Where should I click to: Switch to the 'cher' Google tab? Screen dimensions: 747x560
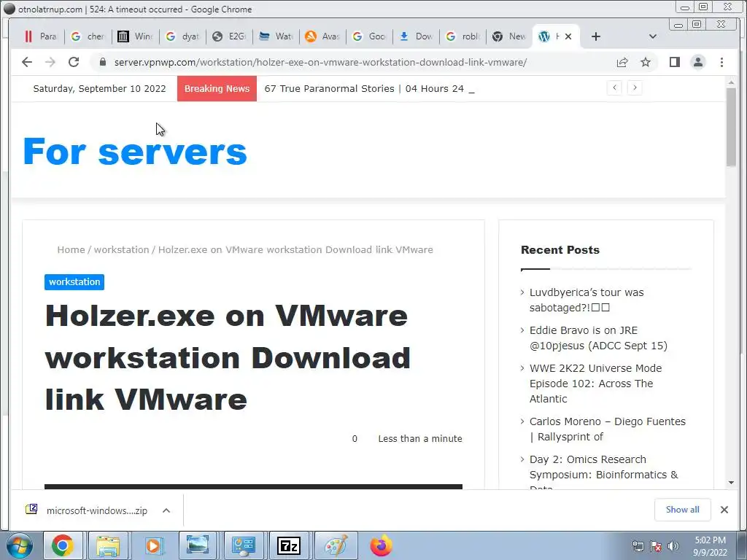88,36
